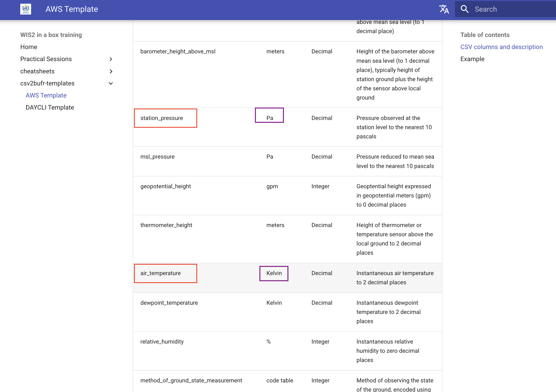Expand Practical Sessions chevron
This screenshot has width=556, height=392.
coord(111,59)
